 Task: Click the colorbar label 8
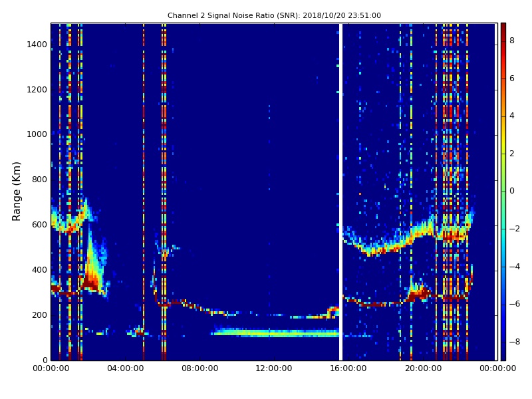coord(512,41)
